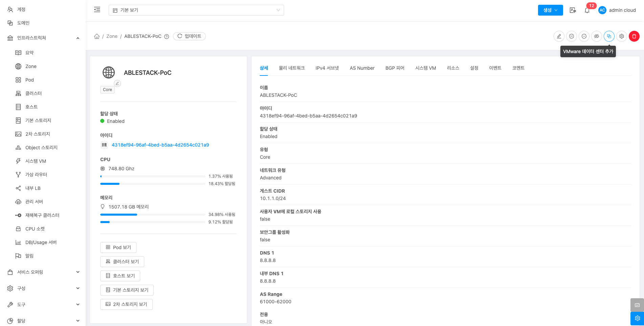644x326 pixels.
Task: Switch to the 물리 네트워크 tab
Action: pos(292,68)
